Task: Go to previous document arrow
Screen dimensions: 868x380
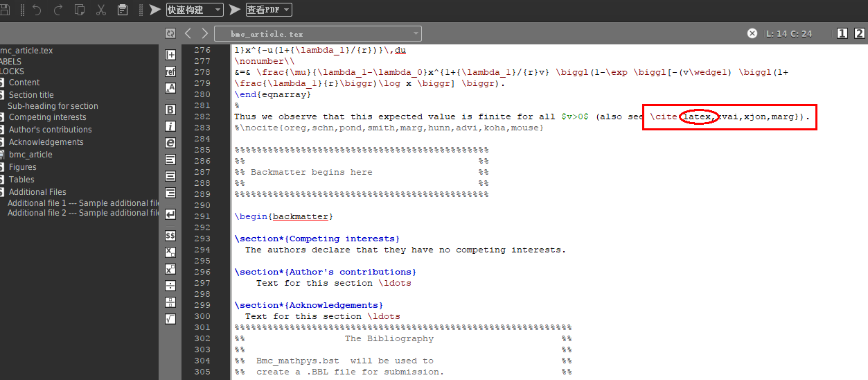Action: (188, 33)
